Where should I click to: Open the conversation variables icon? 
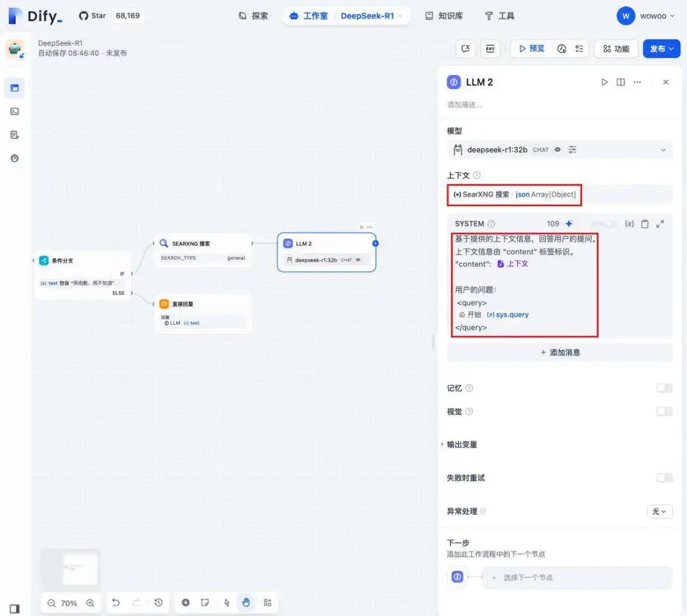(x=465, y=48)
